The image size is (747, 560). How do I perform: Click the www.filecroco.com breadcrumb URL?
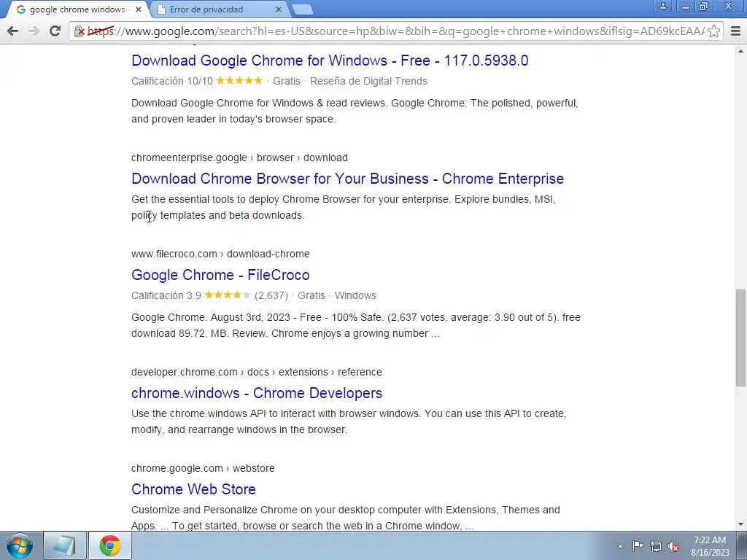click(220, 254)
